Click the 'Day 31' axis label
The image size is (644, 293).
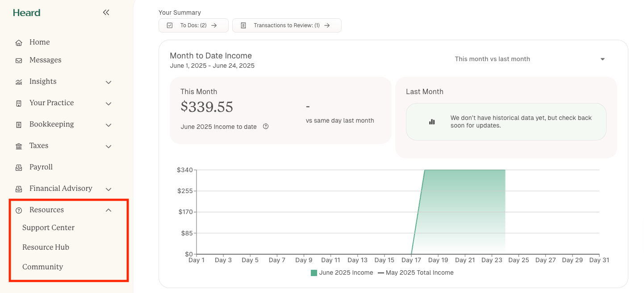pyautogui.click(x=599, y=260)
